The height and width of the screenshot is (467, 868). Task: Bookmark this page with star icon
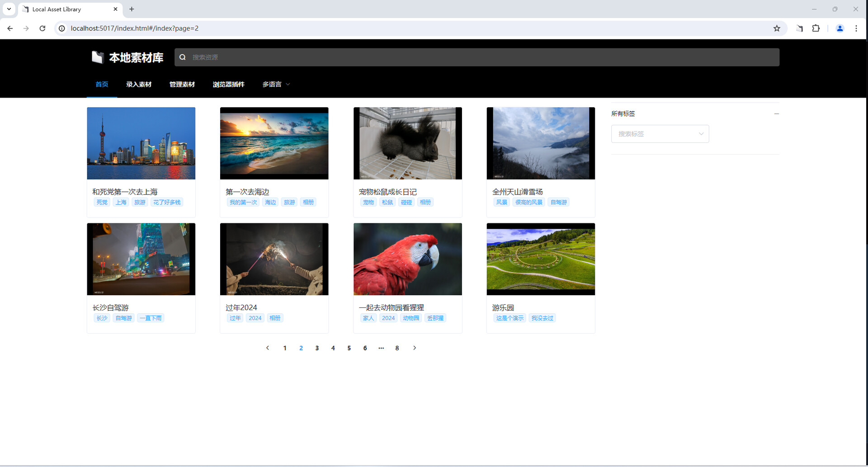[x=777, y=28]
